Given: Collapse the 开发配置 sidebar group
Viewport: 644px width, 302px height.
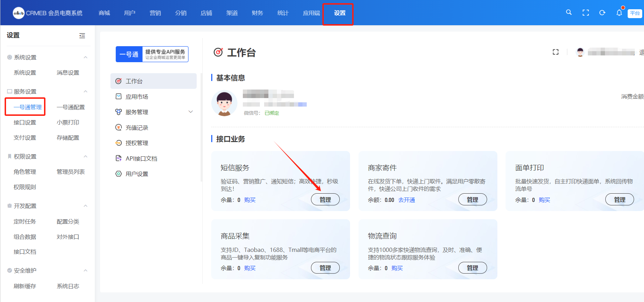Looking at the screenshot, I should tap(86, 206).
